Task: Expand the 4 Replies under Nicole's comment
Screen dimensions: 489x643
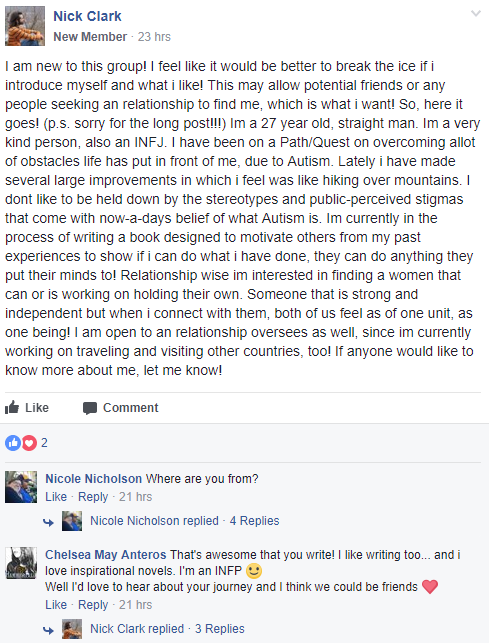Action: pos(254,521)
